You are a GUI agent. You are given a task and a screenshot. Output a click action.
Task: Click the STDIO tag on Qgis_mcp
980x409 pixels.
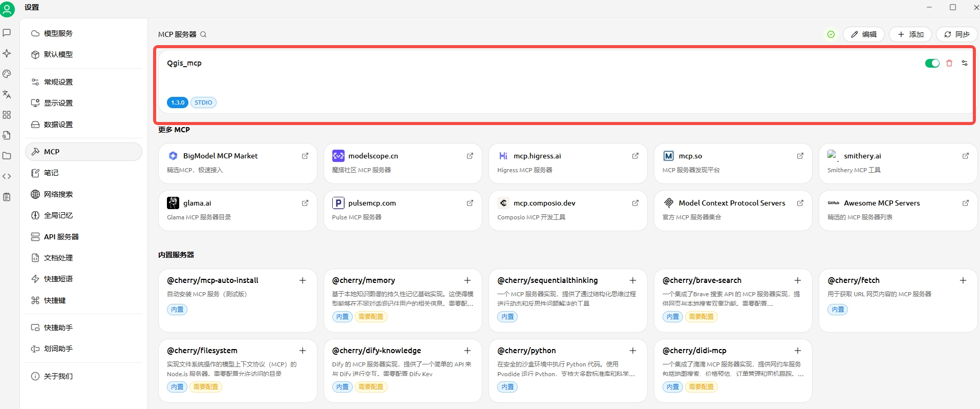tap(203, 103)
